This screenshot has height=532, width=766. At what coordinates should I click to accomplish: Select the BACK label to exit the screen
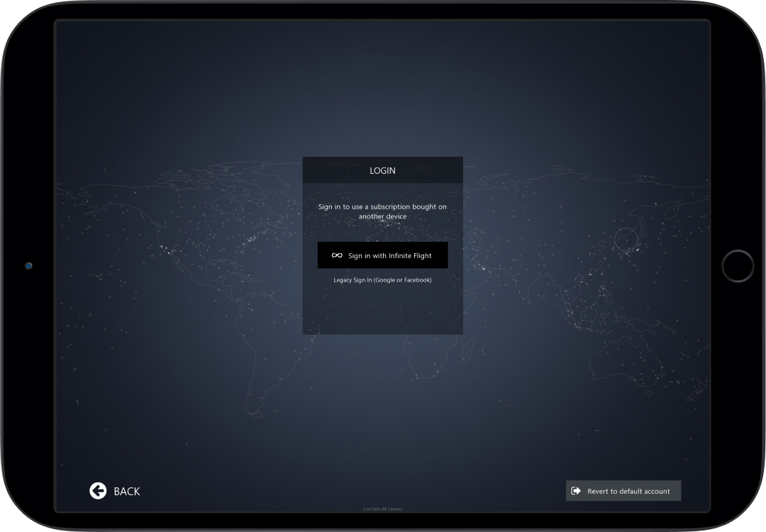tap(127, 491)
